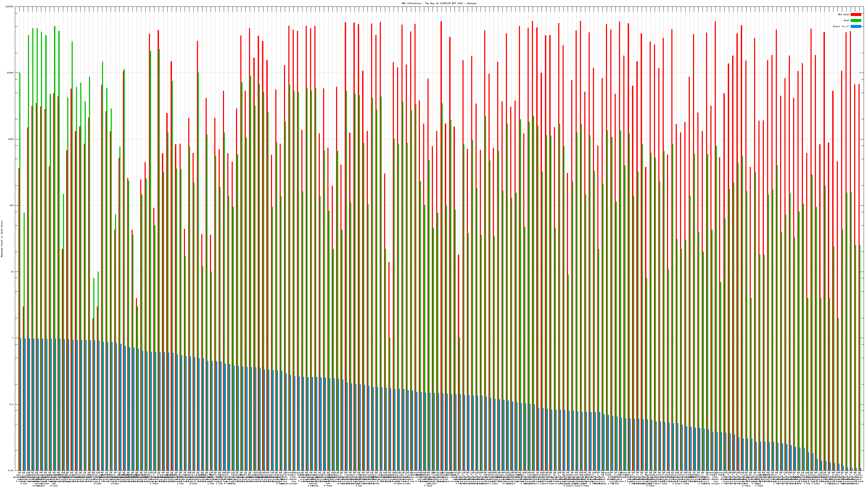
Task: Click the leftmost '3@' x-axis label
Action: coord(19,473)
